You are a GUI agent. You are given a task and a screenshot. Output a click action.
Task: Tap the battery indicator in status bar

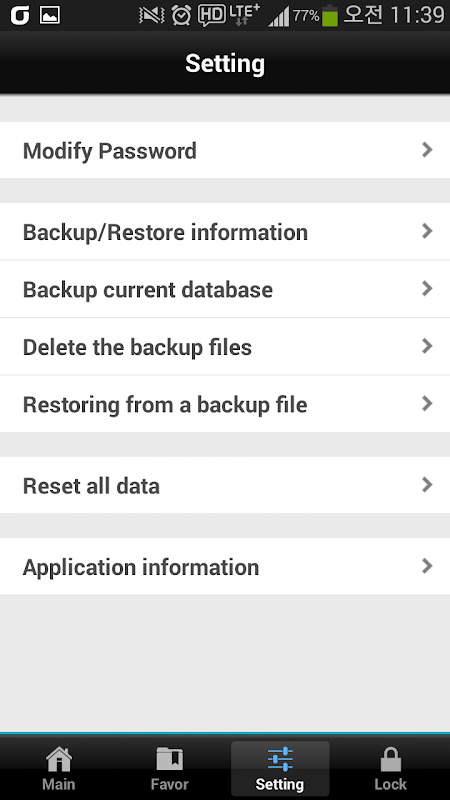[x=330, y=15]
